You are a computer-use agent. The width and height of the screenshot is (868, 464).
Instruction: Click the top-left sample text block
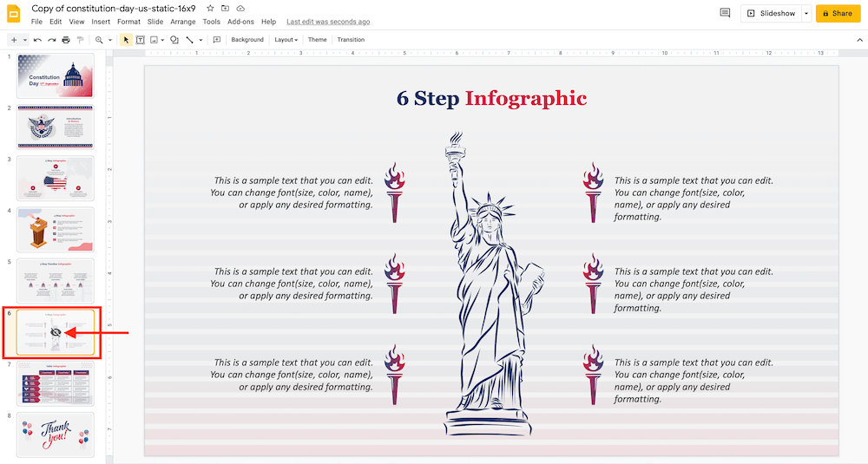point(291,193)
